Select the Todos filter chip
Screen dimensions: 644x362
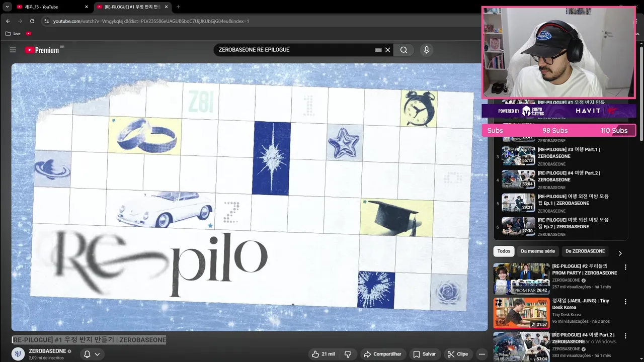[504, 251]
